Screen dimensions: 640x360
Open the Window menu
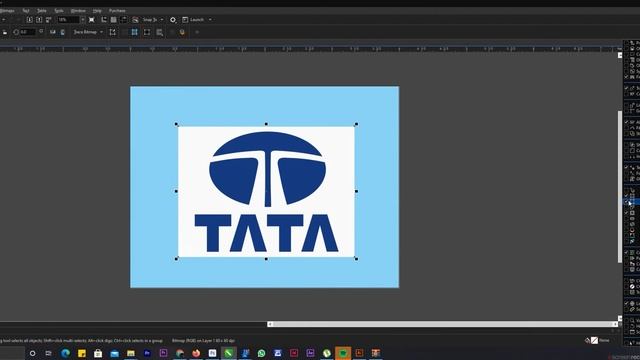pyautogui.click(x=78, y=11)
